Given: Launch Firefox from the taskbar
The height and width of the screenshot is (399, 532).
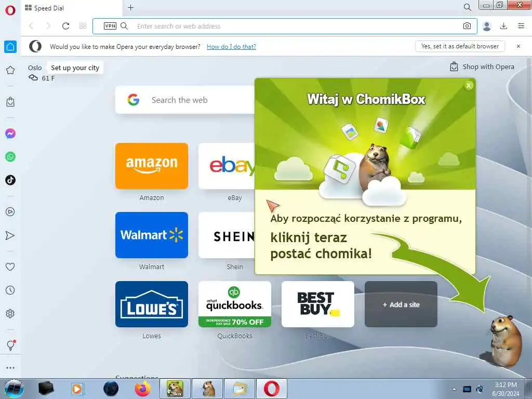Looking at the screenshot, I should click(x=143, y=389).
